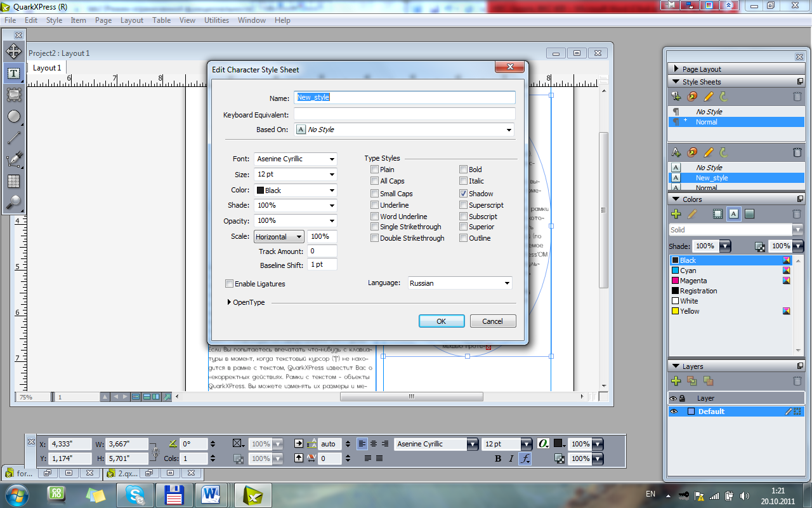The image size is (812, 508).
Task: Click the Name field with New_style
Action: 405,98
